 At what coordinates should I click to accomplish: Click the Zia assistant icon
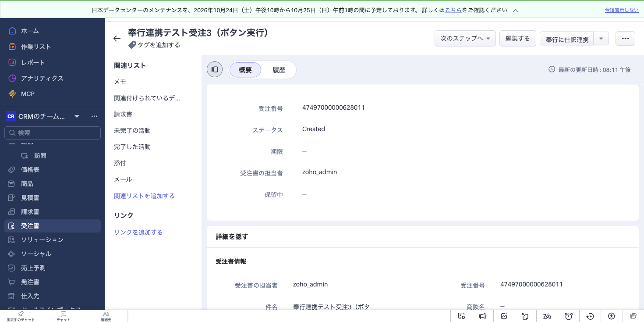[x=547, y=316]
